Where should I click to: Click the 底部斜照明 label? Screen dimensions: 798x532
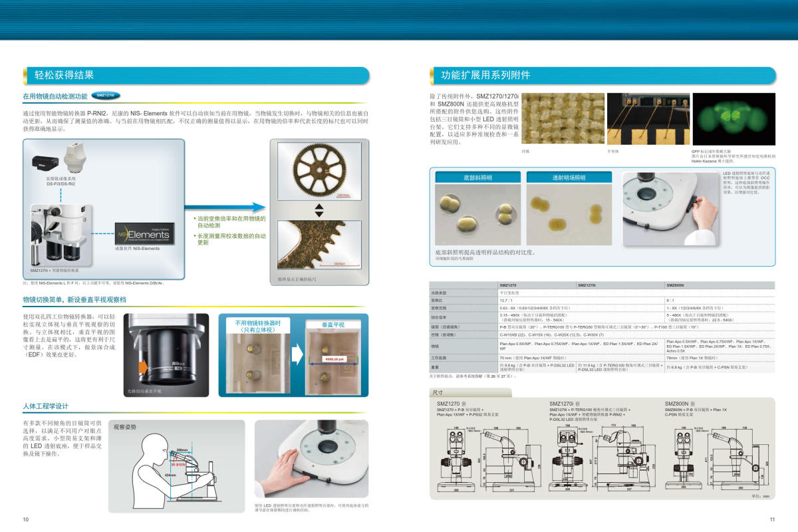[478, 178]
